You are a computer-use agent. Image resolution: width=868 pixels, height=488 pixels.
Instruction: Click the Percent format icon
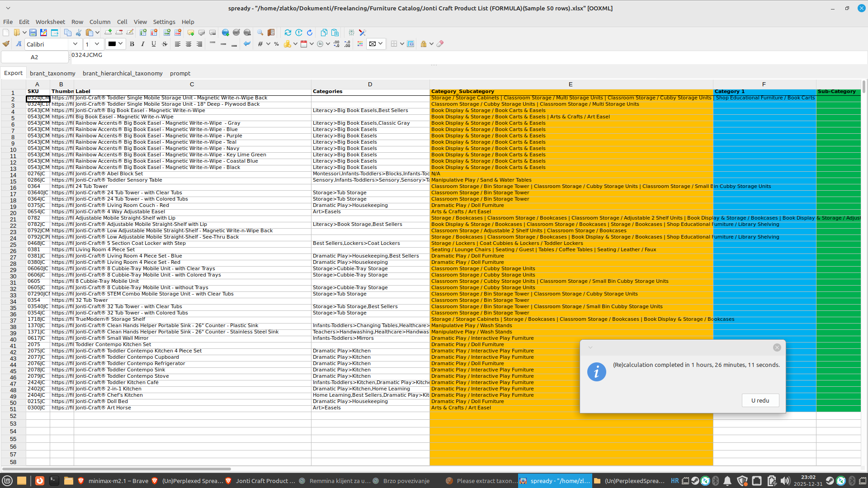click(x=276, y=44)
